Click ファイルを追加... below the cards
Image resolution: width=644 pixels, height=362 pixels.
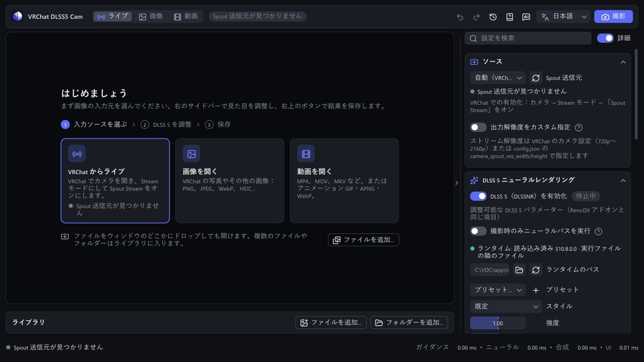pos(364,239)
